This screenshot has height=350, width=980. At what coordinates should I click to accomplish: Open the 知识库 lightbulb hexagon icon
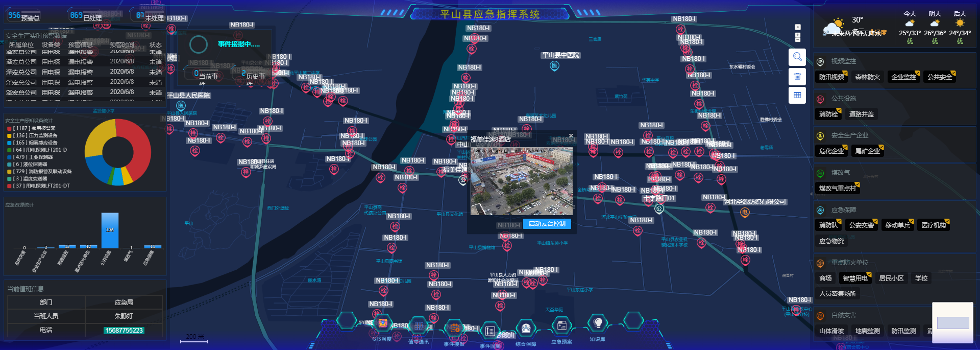click(597, 323)
